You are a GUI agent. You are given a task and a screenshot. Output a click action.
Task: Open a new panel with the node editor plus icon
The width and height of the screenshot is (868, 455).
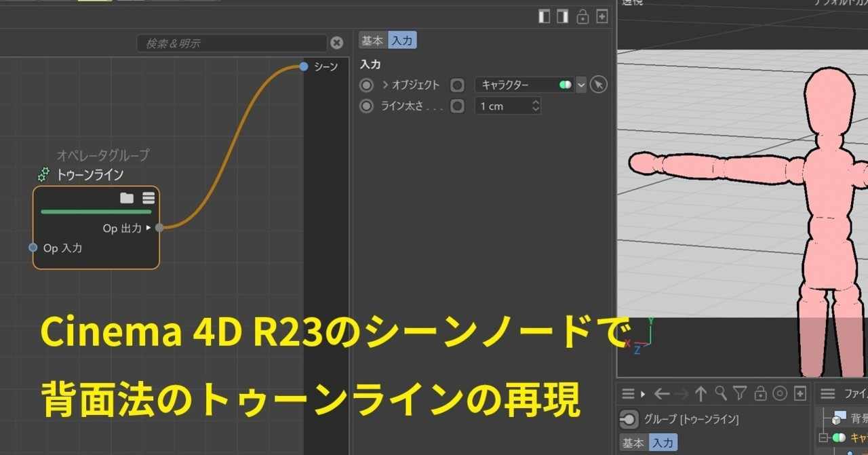click(x=601, y=16)
